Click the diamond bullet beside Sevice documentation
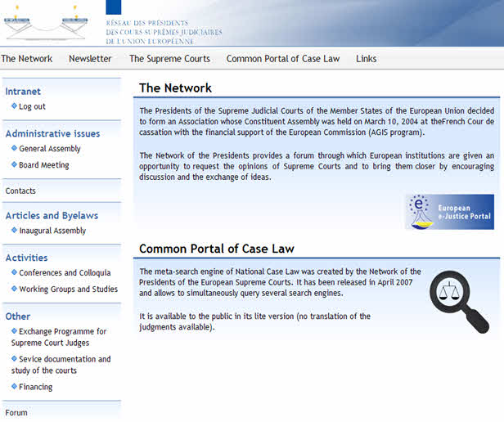 [x=14, y=358]
